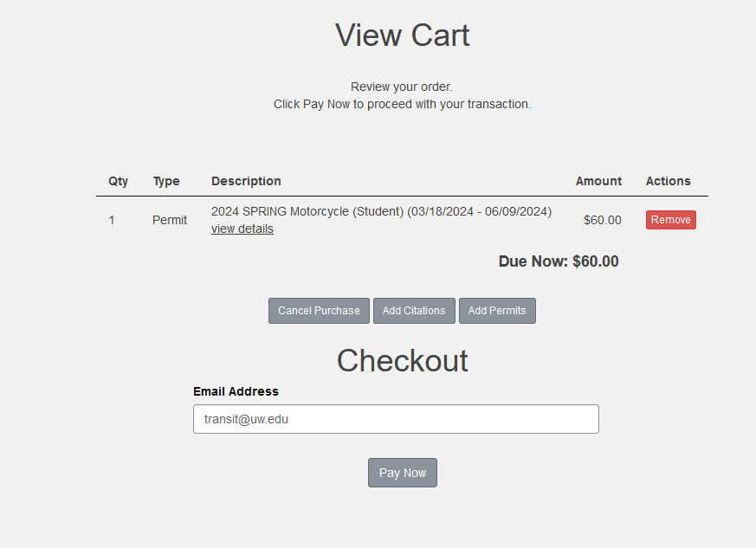Click the View Cart page heading

click(x=403, y=35)
